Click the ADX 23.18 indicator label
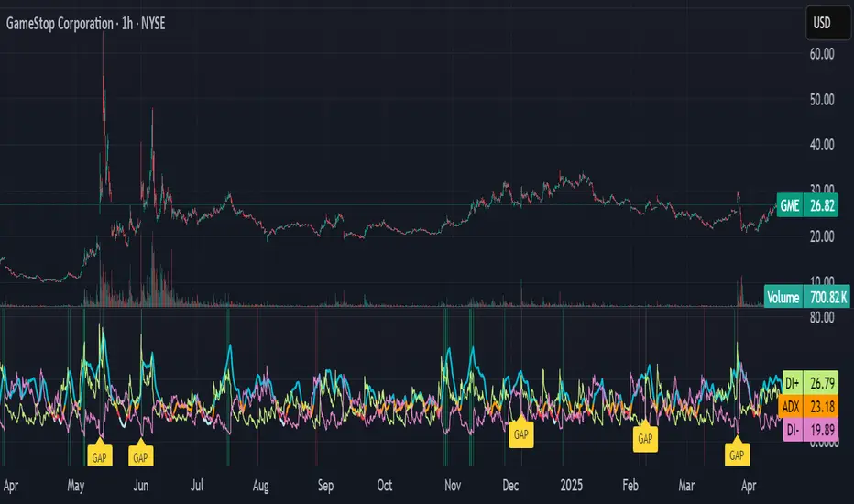Viewport: 854px width, 504px height. (808, 407)
